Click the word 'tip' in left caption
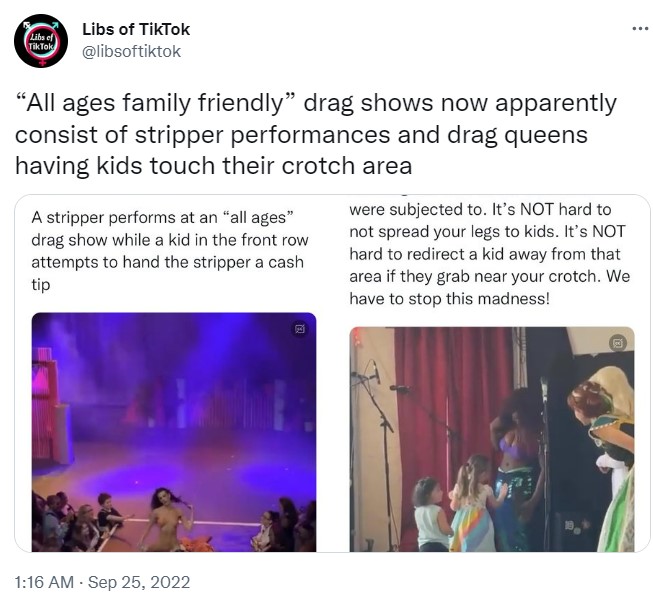This screenshot has height=613, width=653. coord(41,285)
